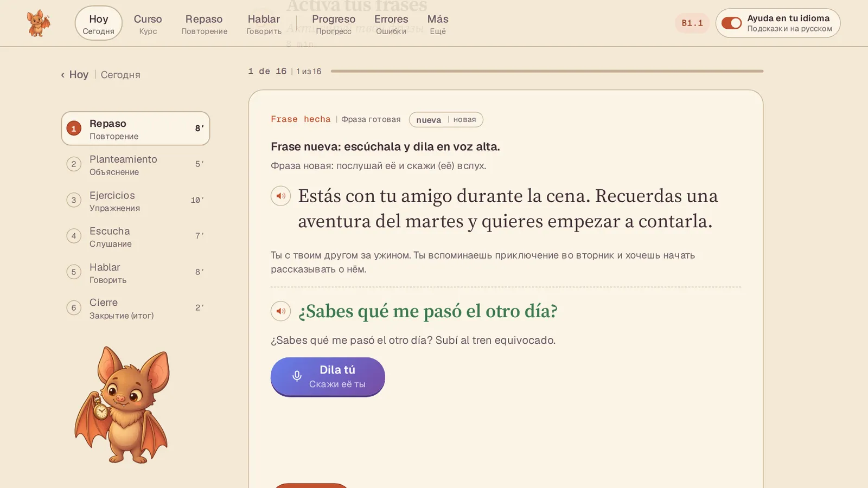This screenshot has width=868, height=488.
Task: Play audio for ¿Sabes qué me pasó phrase
Action: tap(280, 311)
